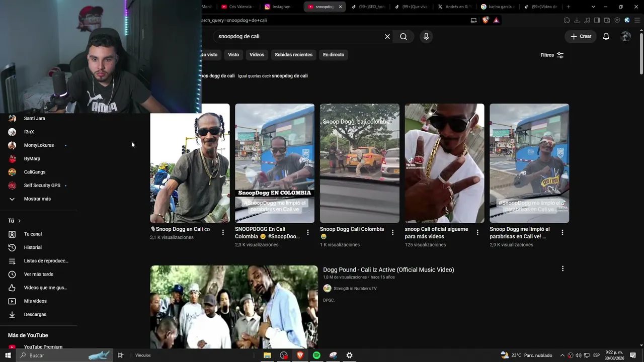Switch to karina garcia Google tab
Image resolution: width=644 pixels, height=362 pixels.
(x=498, y=7)
